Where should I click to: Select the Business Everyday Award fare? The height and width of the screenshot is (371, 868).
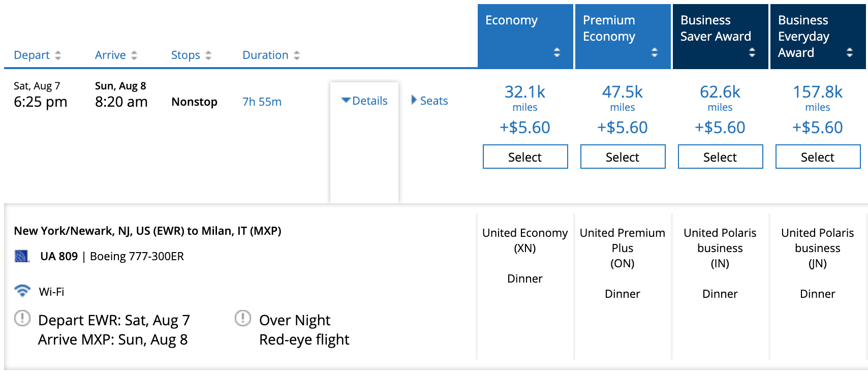817,157
